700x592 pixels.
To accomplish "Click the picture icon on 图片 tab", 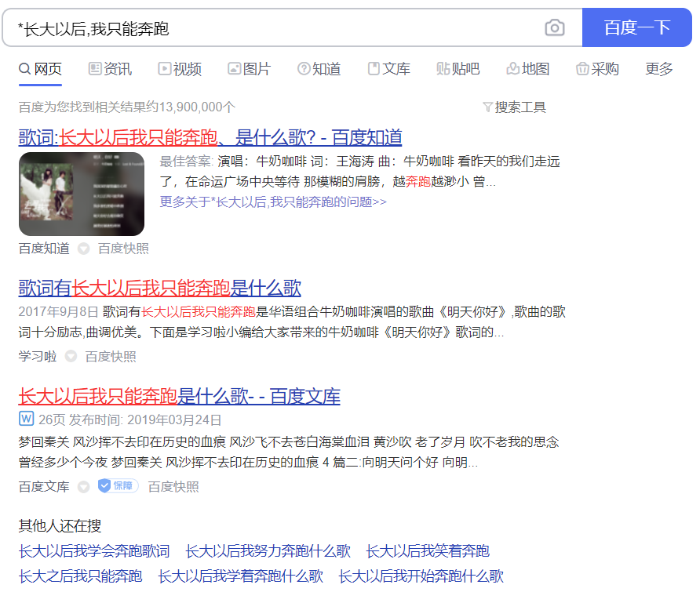I will tap(235, 69).
